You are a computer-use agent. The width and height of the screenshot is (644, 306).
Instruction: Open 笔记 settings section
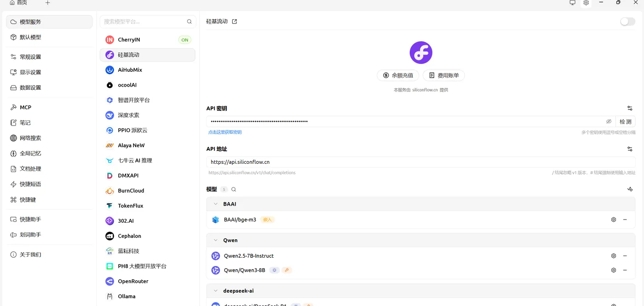[49, 123]
